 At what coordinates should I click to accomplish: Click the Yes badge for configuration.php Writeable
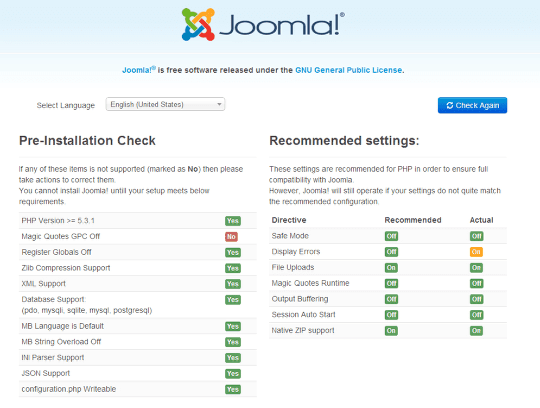(x=233, y=389)
